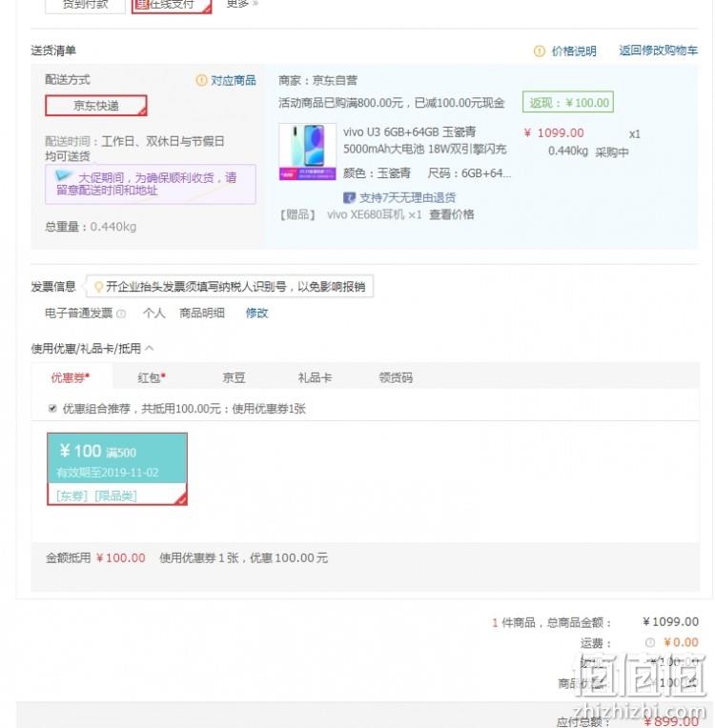715x728 pixels.
Task: Switch to 优惠券 tab
Action: tap(71, 377)
